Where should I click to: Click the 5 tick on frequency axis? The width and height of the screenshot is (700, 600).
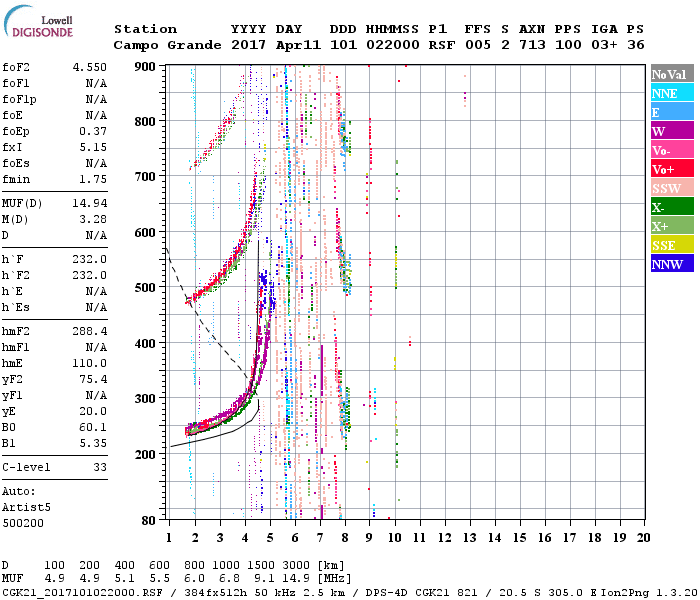[270, 538]
